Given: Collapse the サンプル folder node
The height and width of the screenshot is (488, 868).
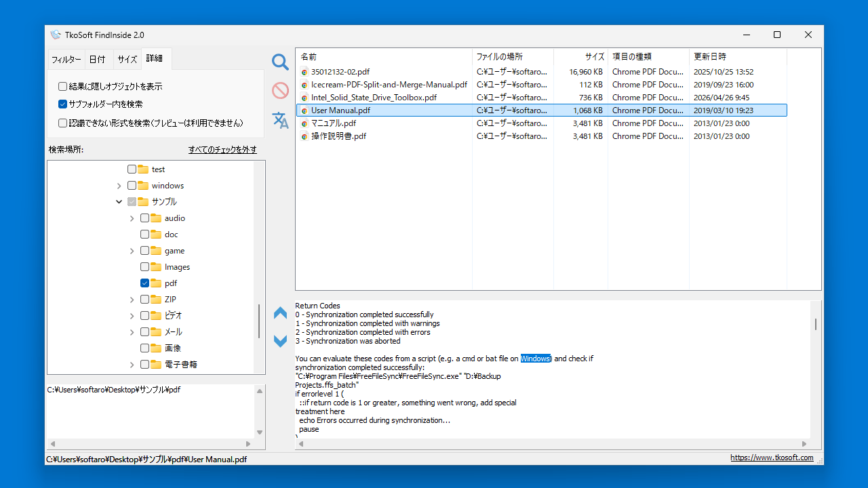Looking at the screenshot, I should [119, 202].
